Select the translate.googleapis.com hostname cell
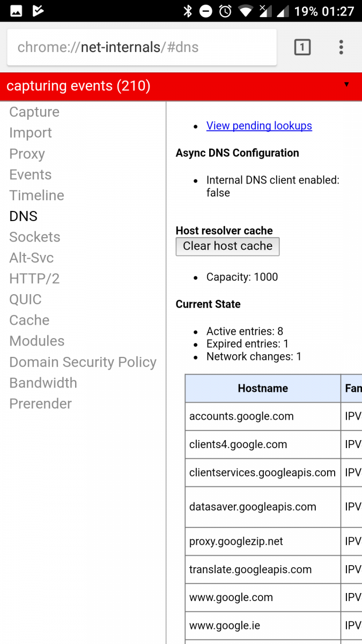This screenshot has width=362, height=644. tap(263, 570)
